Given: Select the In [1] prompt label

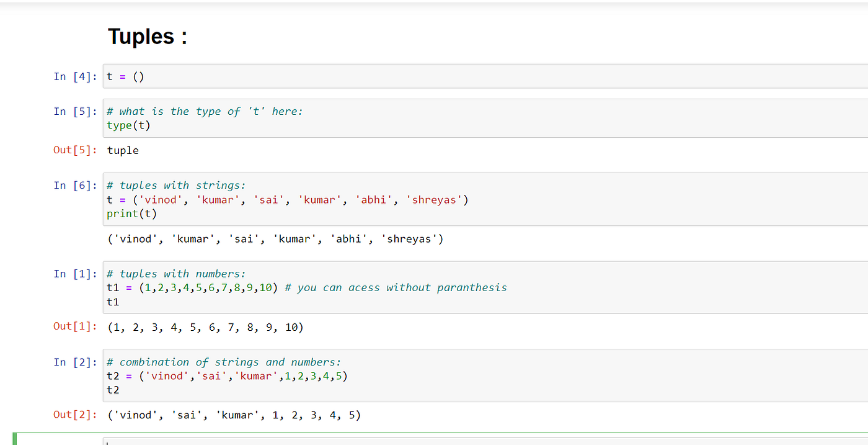Looking at the screenshot, I should coord(75,273).
